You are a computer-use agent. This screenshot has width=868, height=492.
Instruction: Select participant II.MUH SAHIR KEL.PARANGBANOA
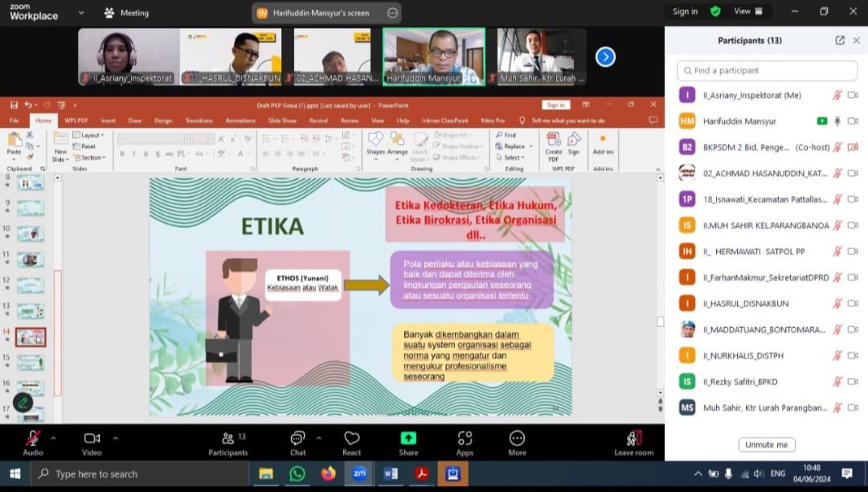coord(767,225)
